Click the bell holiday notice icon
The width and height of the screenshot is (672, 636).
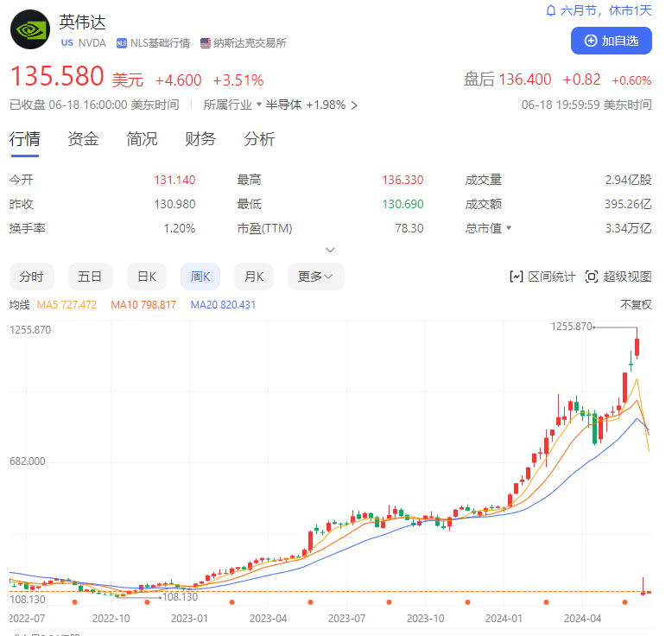tap(551, 10)
